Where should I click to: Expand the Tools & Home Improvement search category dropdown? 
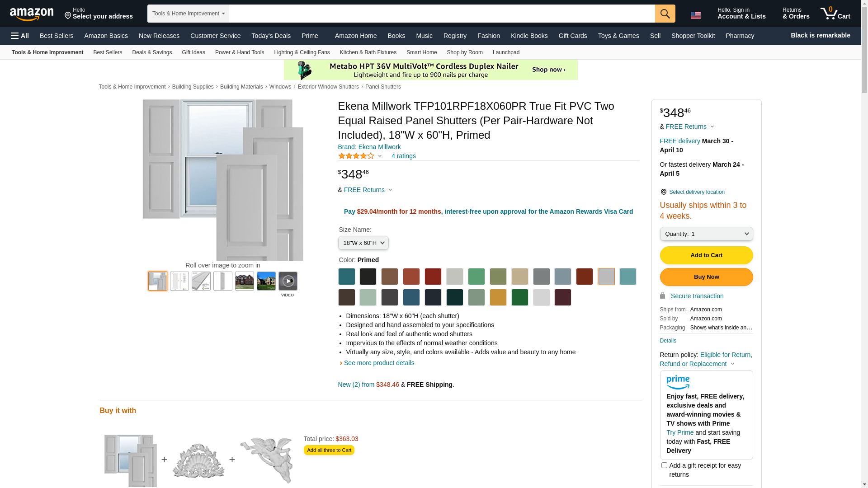click(x=188, y=14)
